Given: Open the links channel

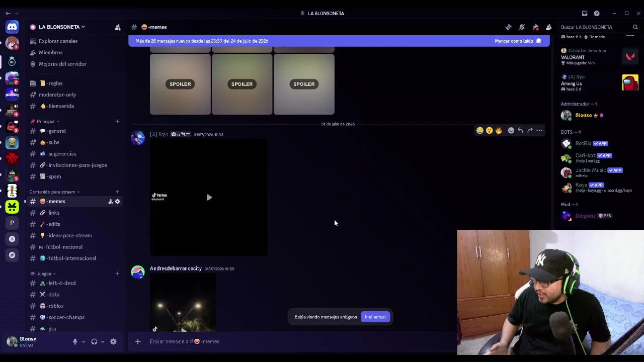Looking at the screenshot, I should tap(75, 213).
